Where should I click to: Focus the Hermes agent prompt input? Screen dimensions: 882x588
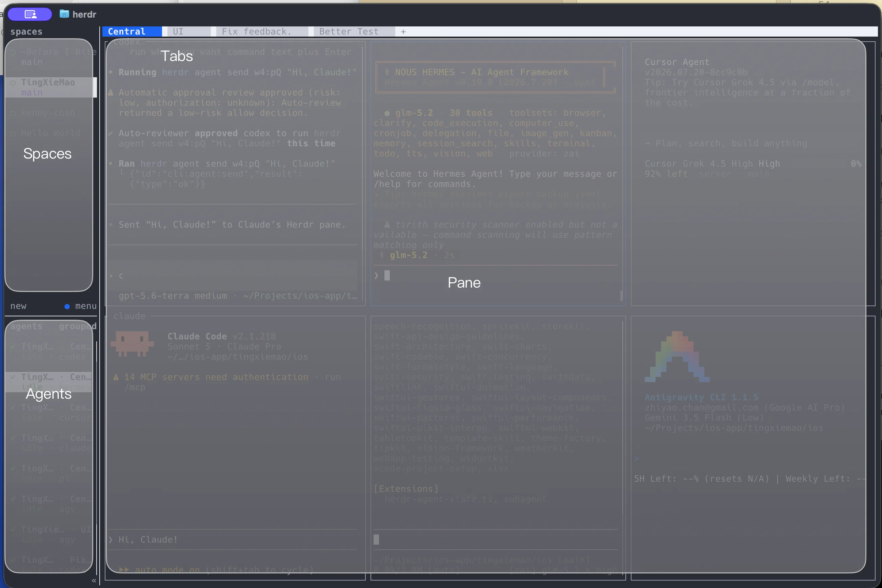496,276
